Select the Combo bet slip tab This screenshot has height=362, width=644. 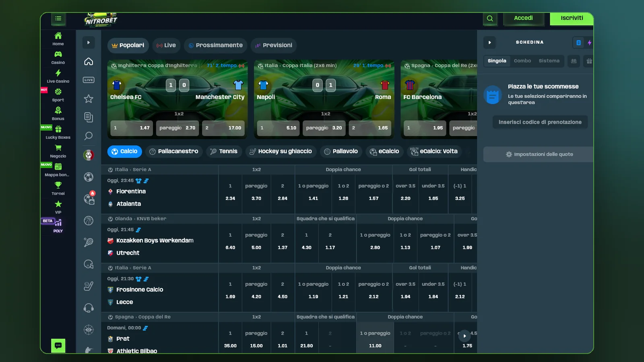point(522,61)
